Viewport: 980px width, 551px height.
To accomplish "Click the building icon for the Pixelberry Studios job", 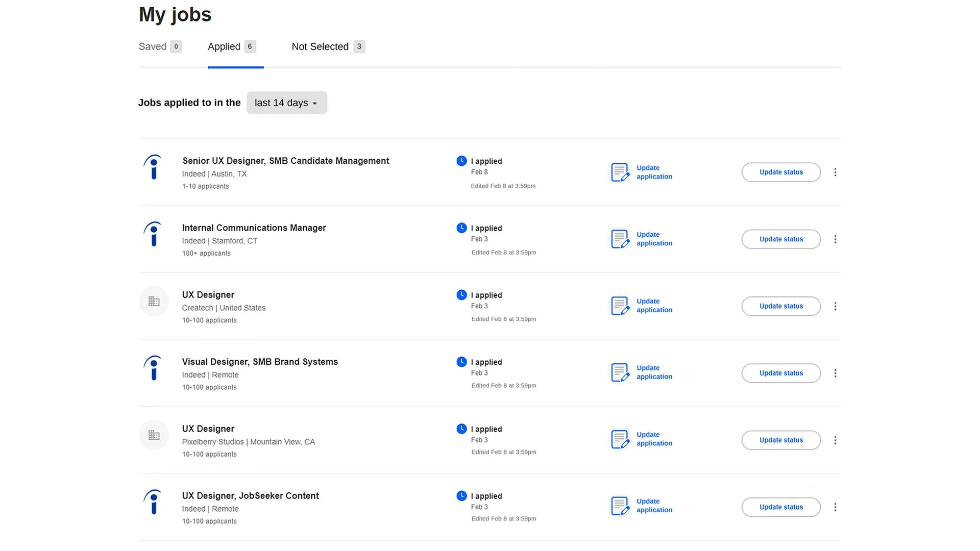I will coord(154,435).
